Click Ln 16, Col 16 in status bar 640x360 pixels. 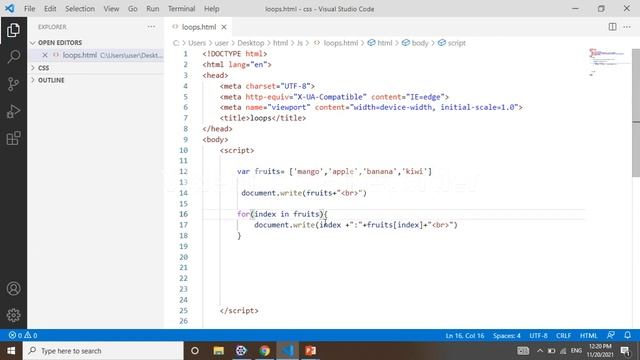tap(464, 336)
